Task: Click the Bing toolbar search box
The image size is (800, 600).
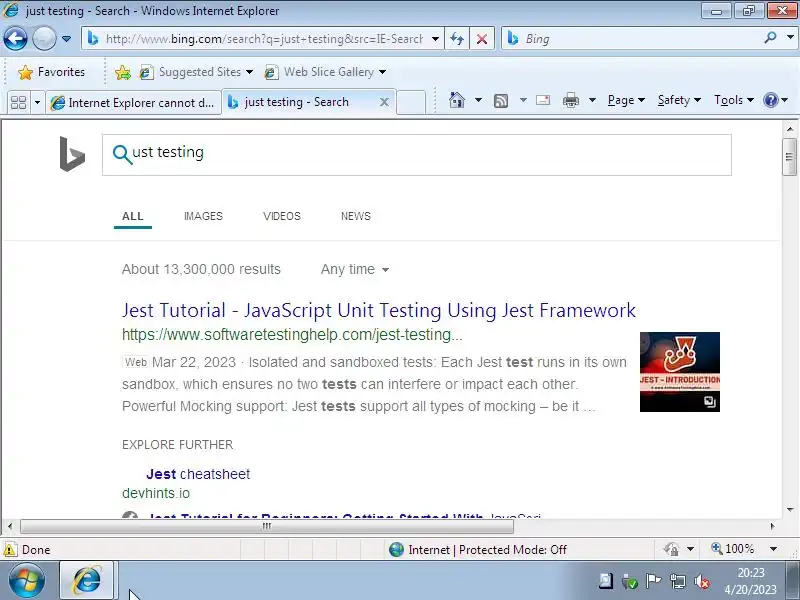Action: [x=633, y=39]
